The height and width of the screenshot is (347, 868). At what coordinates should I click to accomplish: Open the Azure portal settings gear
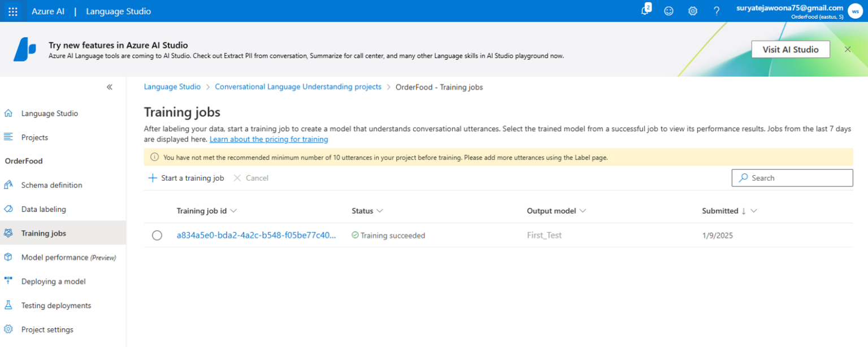(692, 11)
